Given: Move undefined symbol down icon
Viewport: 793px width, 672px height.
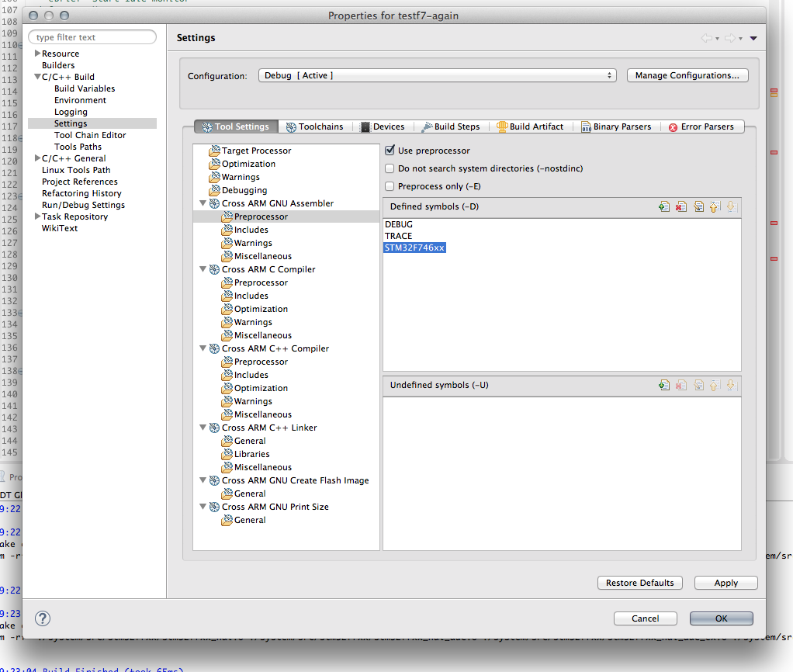Looking at the screenshot, I should point(731,386).
